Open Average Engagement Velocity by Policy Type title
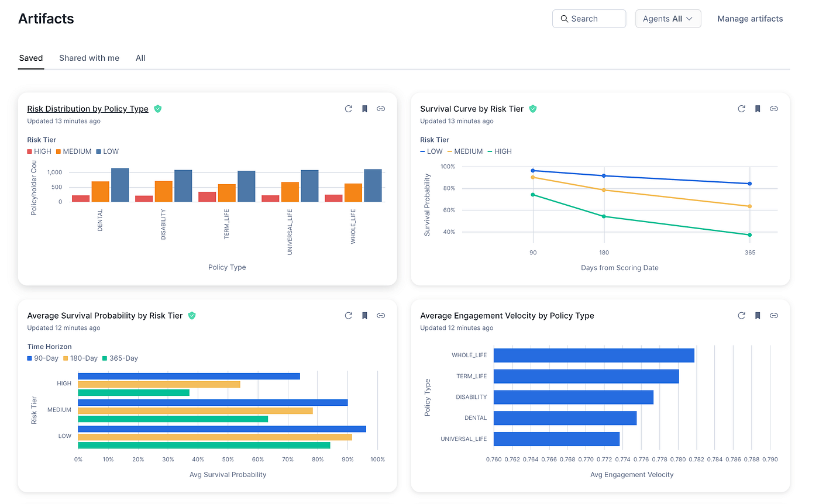 [507, 316]
